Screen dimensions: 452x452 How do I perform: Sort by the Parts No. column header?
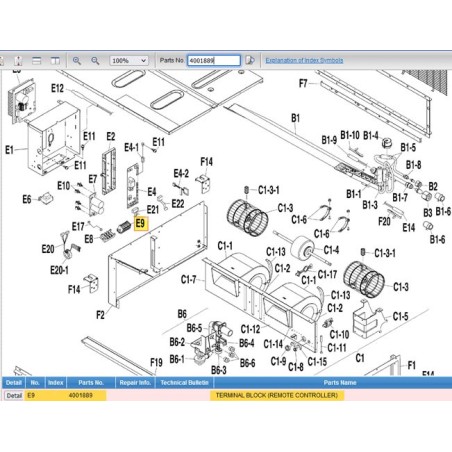coord(91,383)
